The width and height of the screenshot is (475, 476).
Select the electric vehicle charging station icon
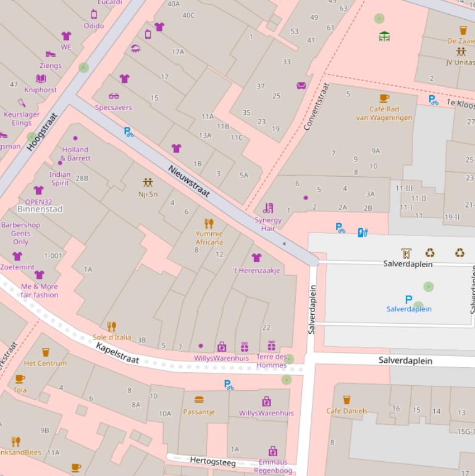pyautogui.click(x=363, y=232)
